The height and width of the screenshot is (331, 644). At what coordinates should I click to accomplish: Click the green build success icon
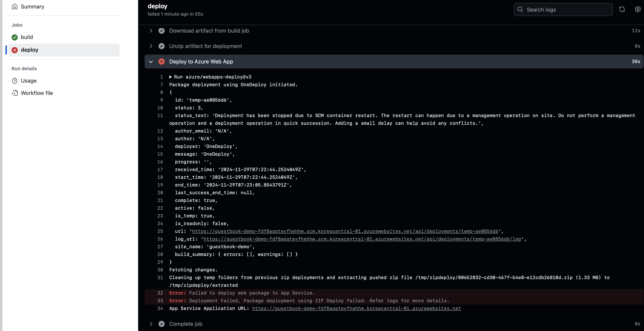pos(15,37)
